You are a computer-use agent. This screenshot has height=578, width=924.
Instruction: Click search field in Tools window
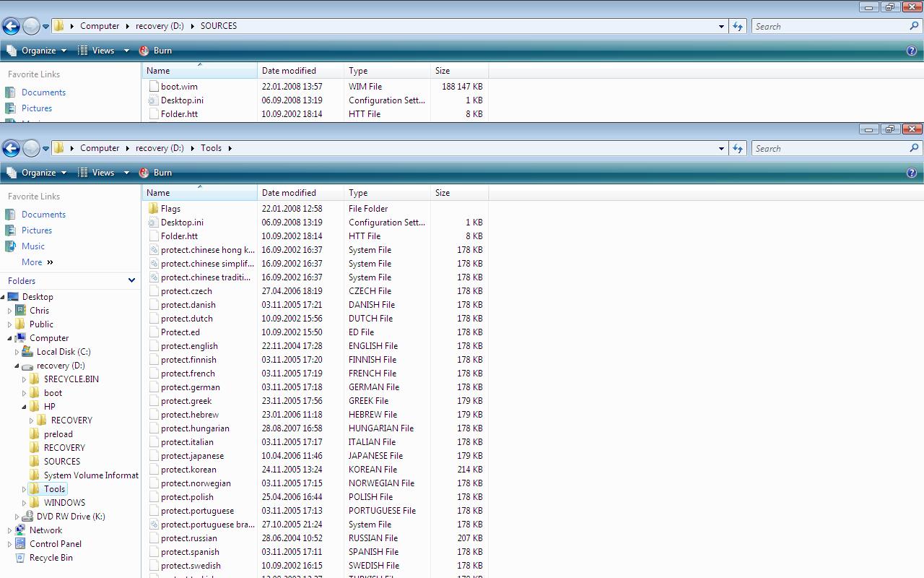point(830,148)
